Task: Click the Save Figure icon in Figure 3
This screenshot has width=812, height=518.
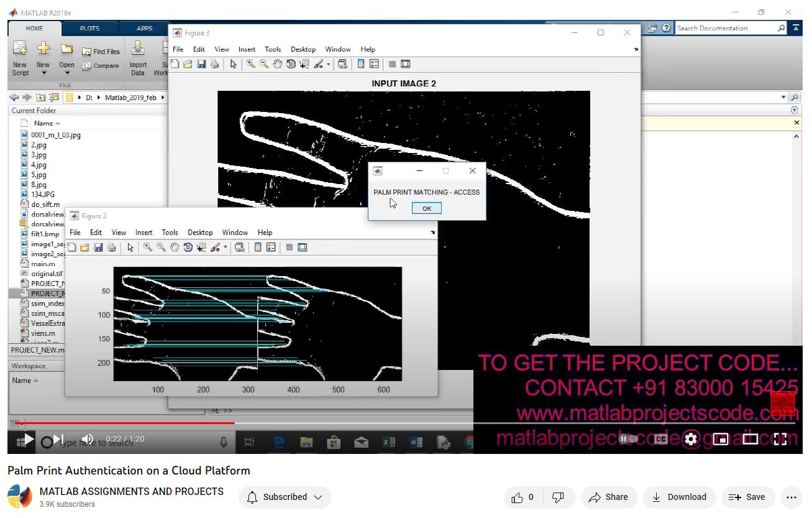Action: click(201, 64)
